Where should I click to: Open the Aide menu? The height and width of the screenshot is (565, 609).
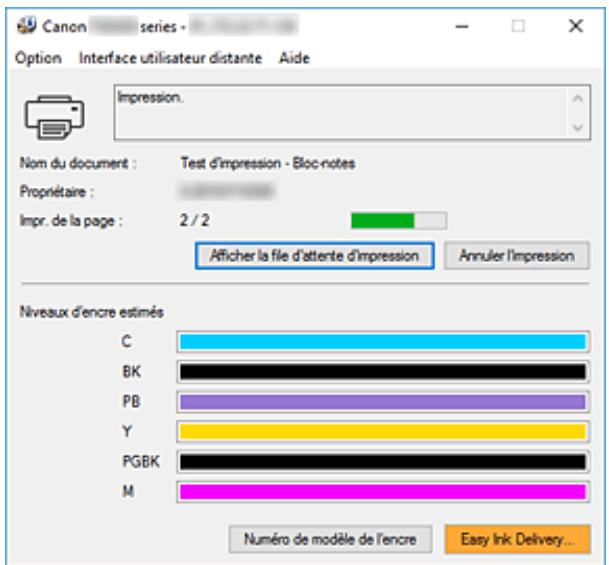coord(294,58)
